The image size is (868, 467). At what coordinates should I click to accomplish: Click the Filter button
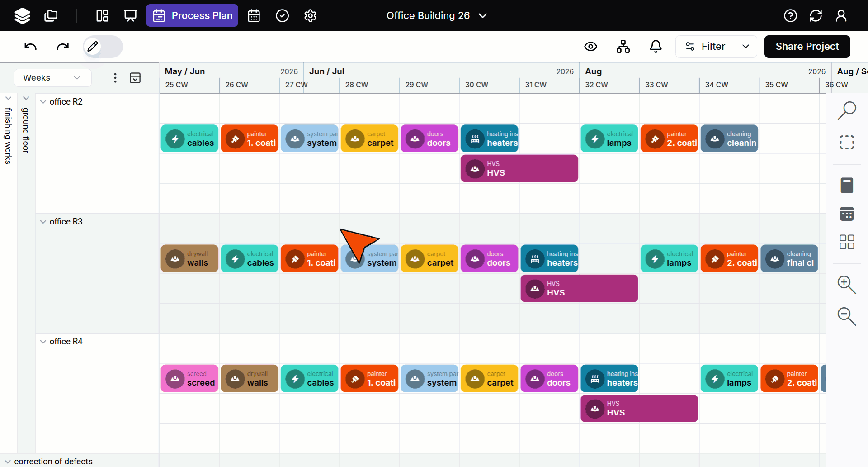point(705,47)
